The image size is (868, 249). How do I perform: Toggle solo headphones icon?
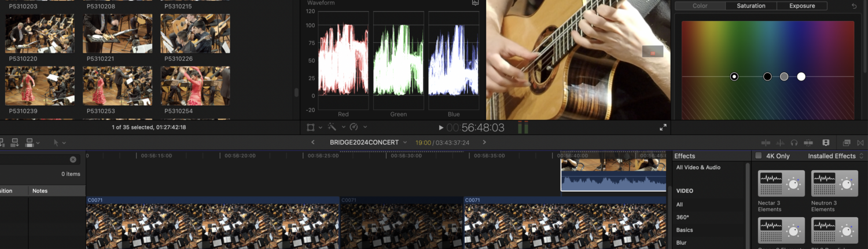click(794, 142)
